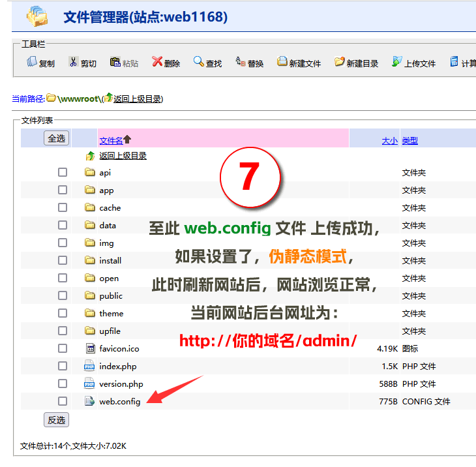Click the 4.19K size of favicon.ico
This screenshot has height=467, width=476.
(x=387, y=348)
